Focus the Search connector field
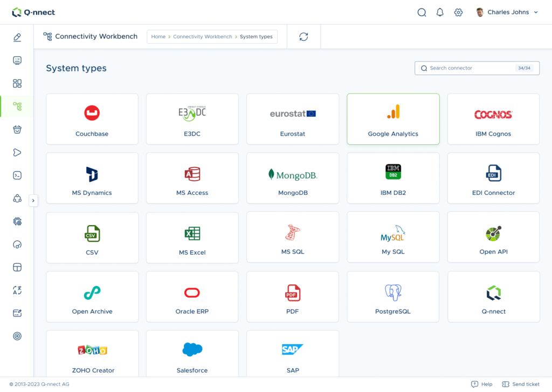552x392 pixels. pyautogui.click(x=477, y=68)
